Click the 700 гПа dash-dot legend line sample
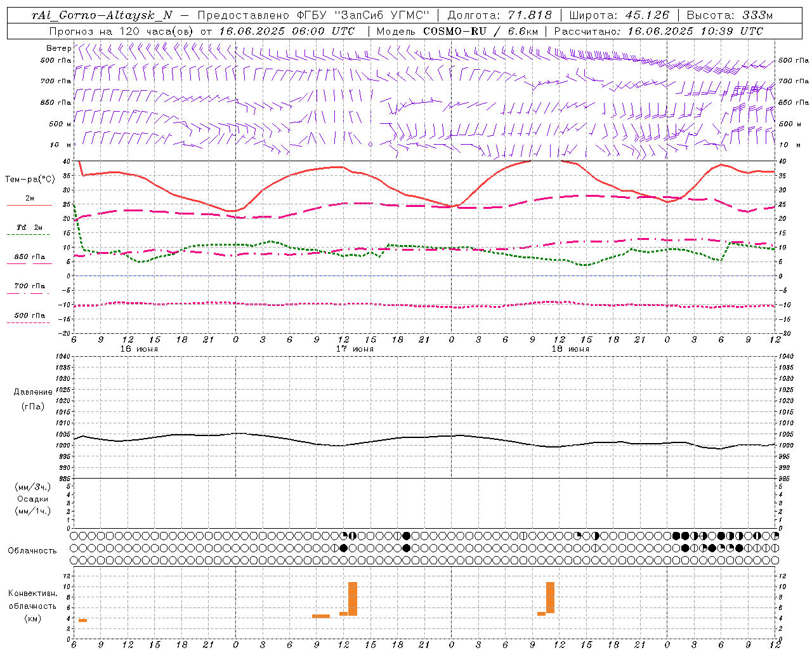Screen dimensions: 812x650 point(29,294)
